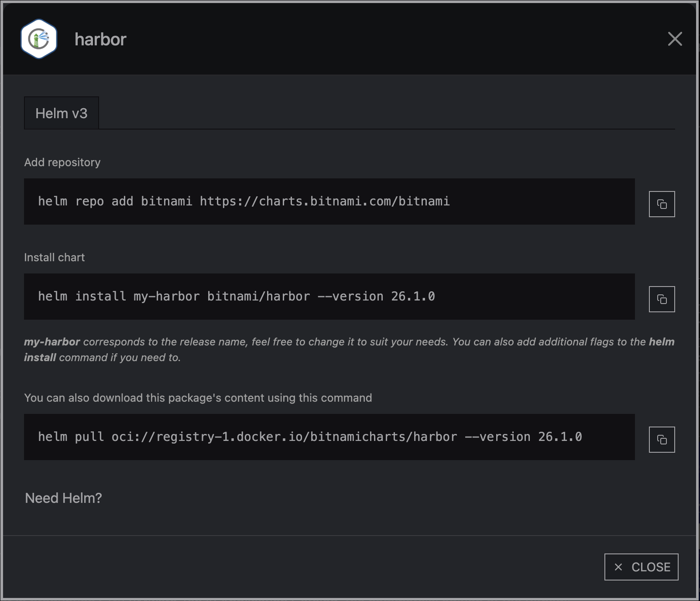Click the helm install my-harbor command text
The height and width of the screenshot is (601, 700).
pyautogui.click(x=236, y=296)
